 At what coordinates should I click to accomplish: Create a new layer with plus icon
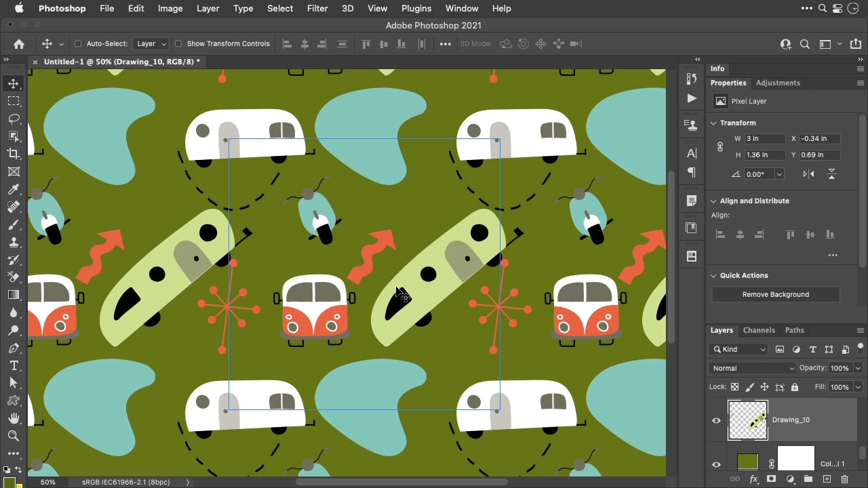coord(827,479)
